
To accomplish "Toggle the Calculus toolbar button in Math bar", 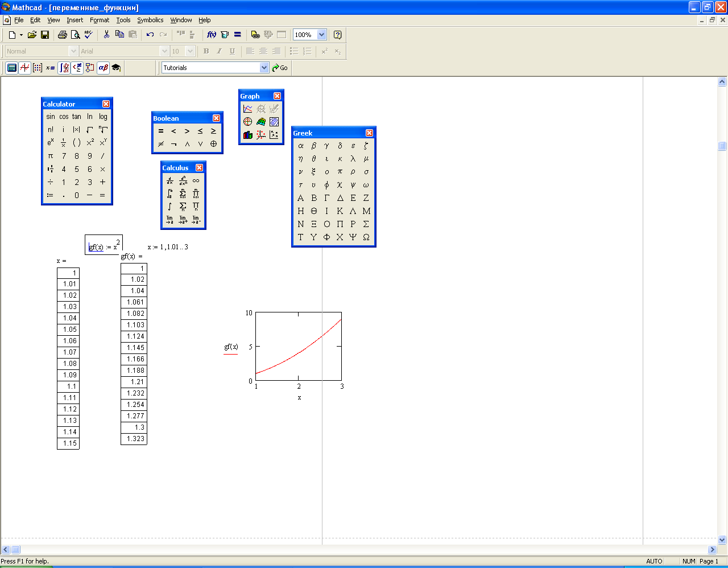I will [64, 68].
